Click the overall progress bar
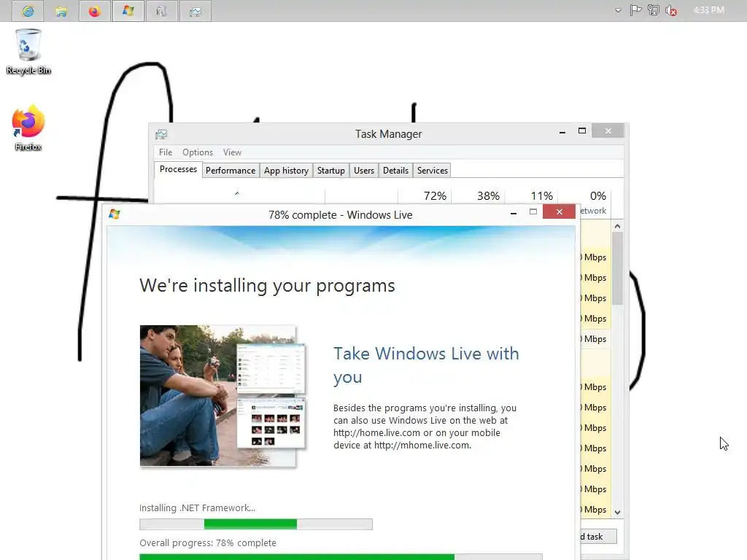The image size is (747, 560). [x=341, y=556]
